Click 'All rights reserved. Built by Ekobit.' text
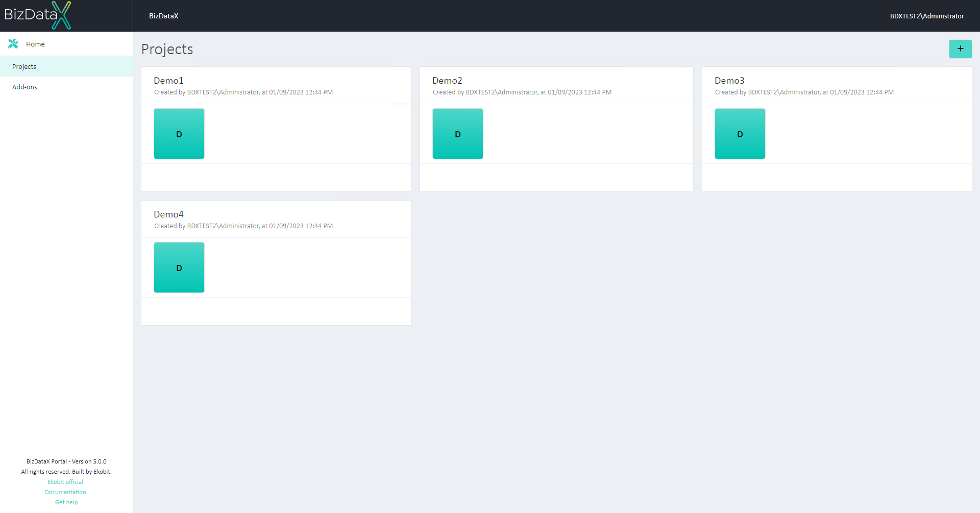The height and width of the screenshot is (513, 980). pos(66,472)
